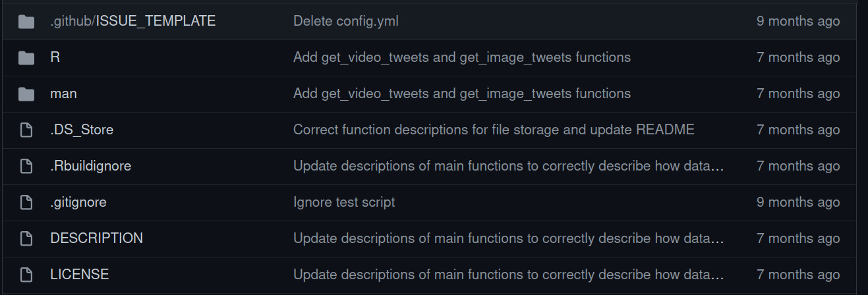The height and width of the screenshot is (295, 868).
Task: Open the .Rbuildignore file
Action: (x=91, y=166)
